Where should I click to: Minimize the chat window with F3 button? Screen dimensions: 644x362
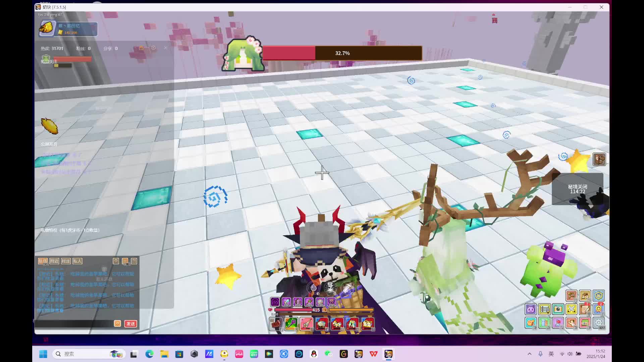coord(125,261)
